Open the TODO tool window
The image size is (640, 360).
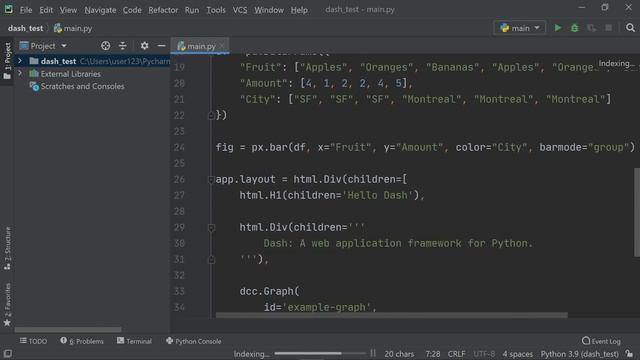pos(33,341)
